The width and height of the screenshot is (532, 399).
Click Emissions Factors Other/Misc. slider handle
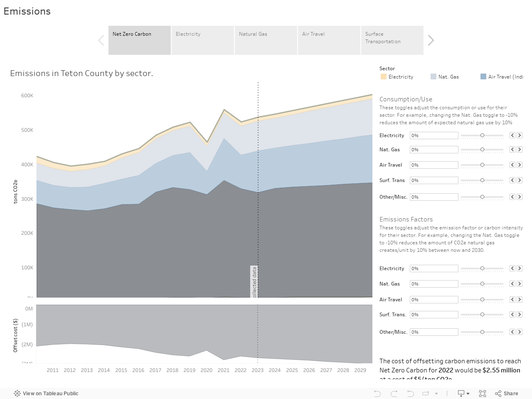[482, 332]
